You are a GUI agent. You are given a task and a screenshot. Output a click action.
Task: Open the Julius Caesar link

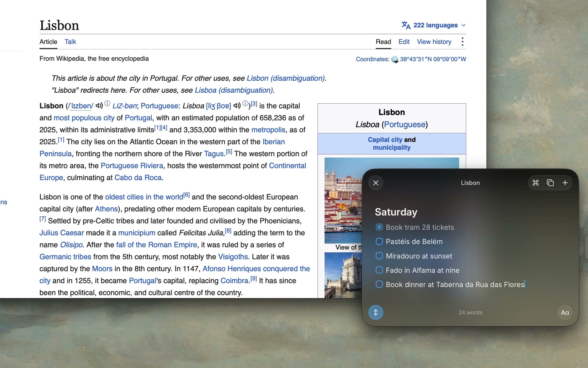(62, 233)
